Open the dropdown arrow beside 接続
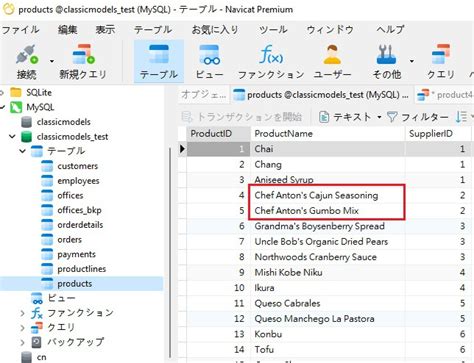Viewport: 474px width, 363px height. click(x=52, y=61)
